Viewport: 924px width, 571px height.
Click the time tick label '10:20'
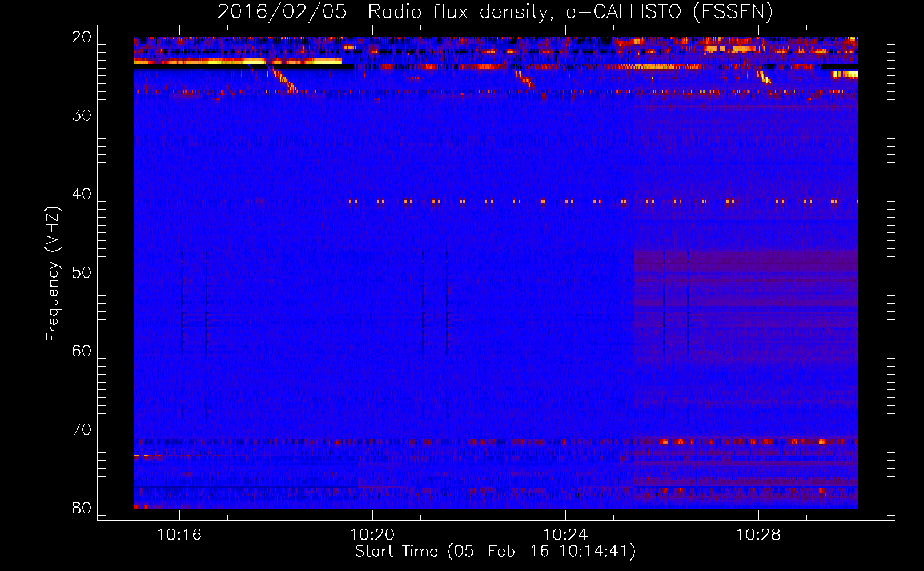click(x=372, y=535)
